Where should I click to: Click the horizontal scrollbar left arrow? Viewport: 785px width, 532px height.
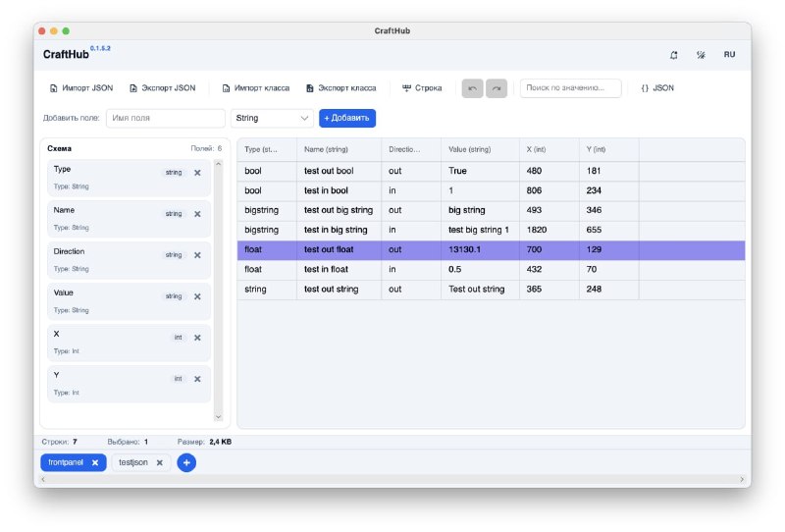point(43,479)
